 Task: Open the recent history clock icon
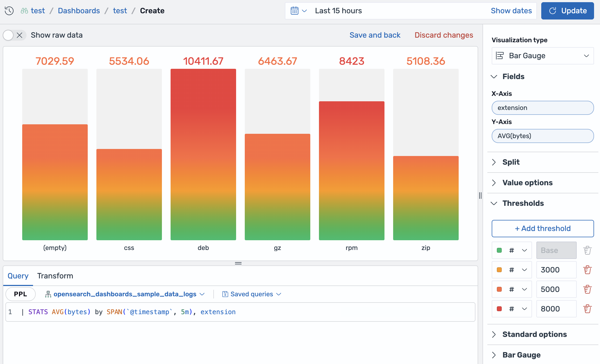[9, 11]
